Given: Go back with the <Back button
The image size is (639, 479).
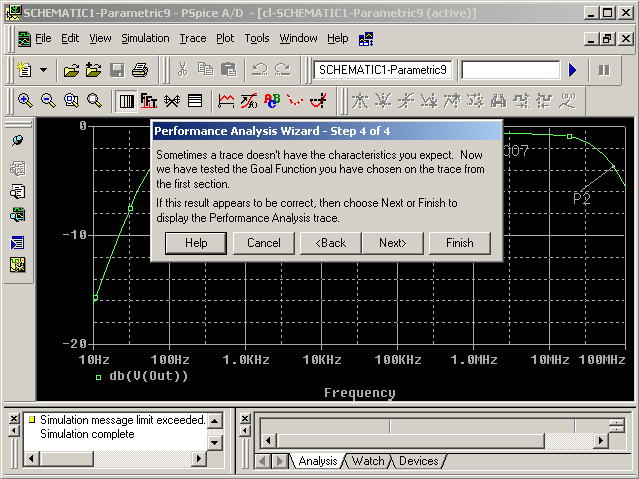Looking at the screenshot, I should tap(331, 243).
